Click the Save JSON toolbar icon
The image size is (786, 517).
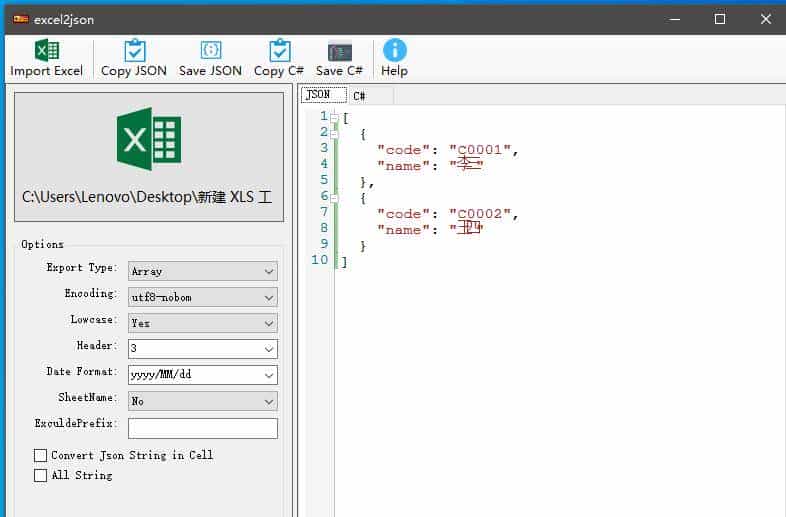pos(211,50)
